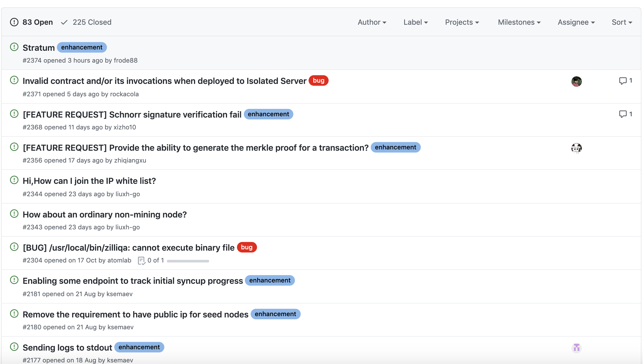Expand the Label filter dropdown

pos(416,22)
